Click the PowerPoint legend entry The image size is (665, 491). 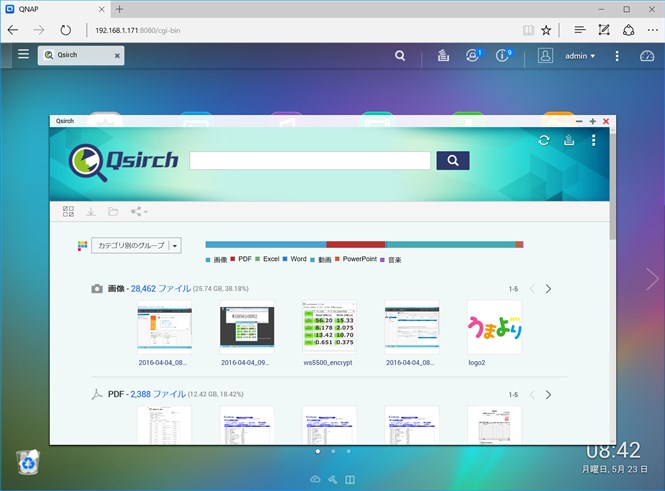(x=356, y=259)
